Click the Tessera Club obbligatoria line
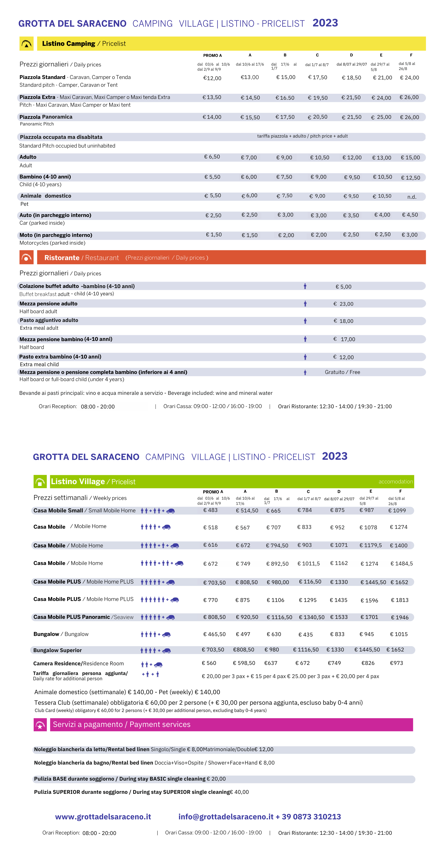 (x=198, y=702)
